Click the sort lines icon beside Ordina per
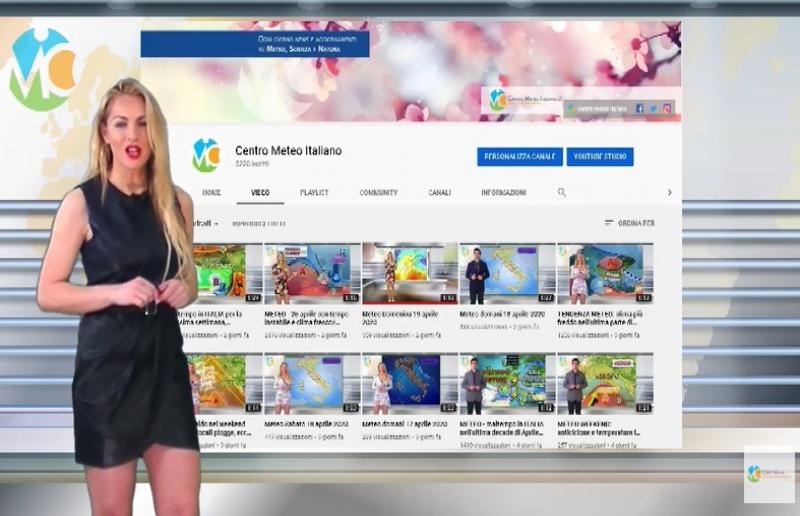Screen dimensions: 800x516 (609, 223)
